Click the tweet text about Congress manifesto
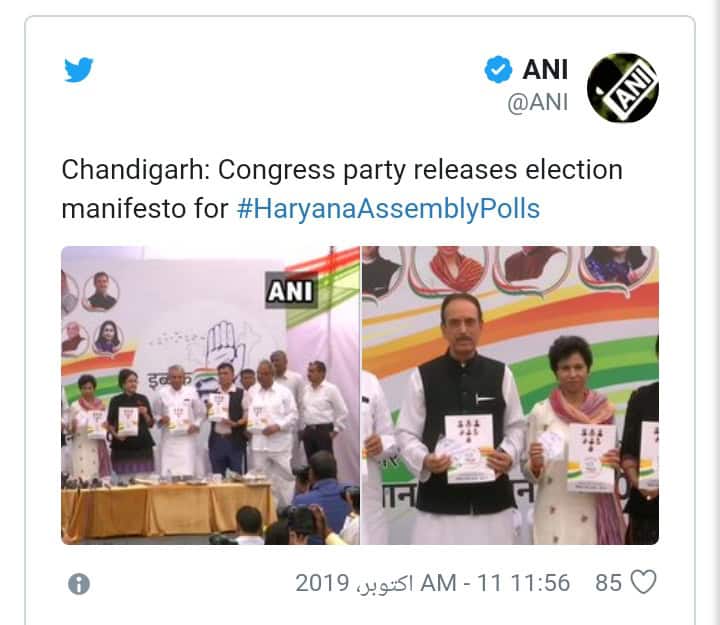720x625 pixels. [342, 189]
